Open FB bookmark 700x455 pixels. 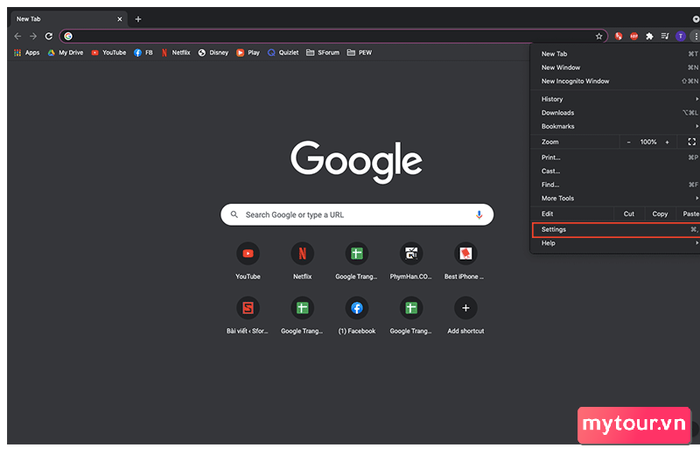[143, 53]
